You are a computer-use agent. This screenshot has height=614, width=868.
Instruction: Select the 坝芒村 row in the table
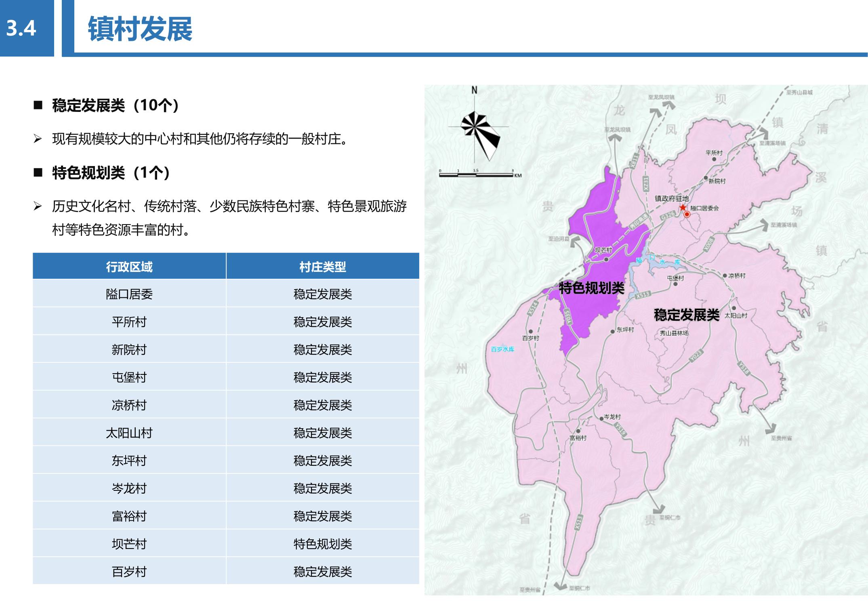tap(129, 544)
